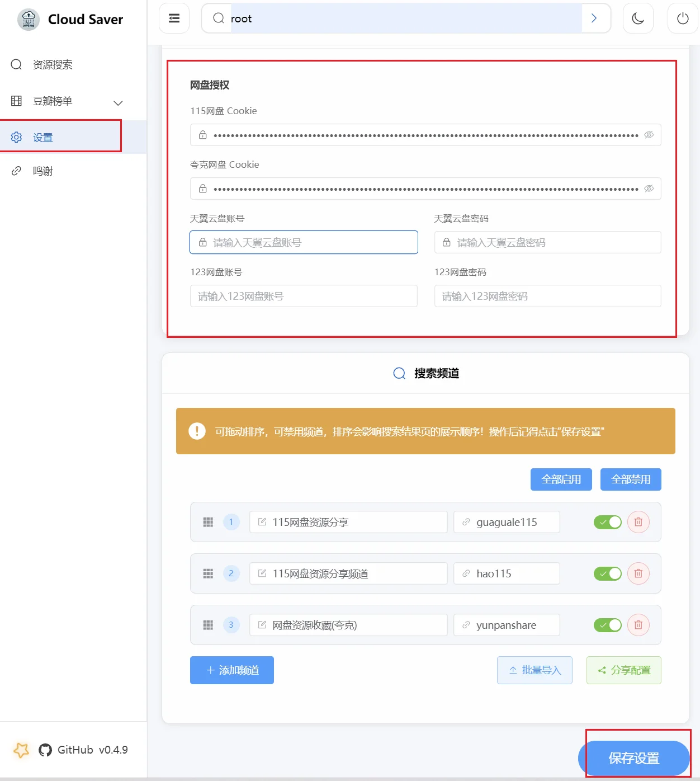The height and width of the screenshot is (781, 700).
Task: Click the v0.4.9 version label
Action: pyautogui.click(x=113, y=750)
